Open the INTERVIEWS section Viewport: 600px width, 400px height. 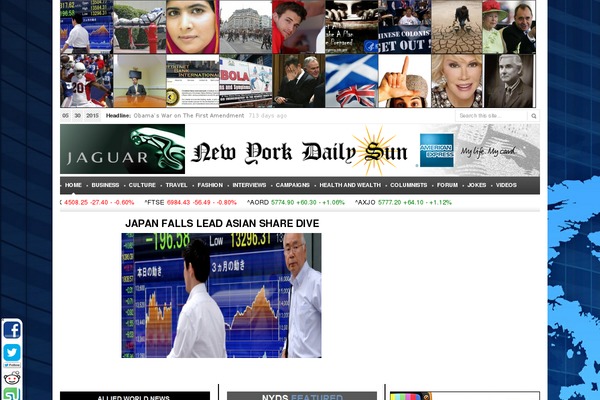249,185
